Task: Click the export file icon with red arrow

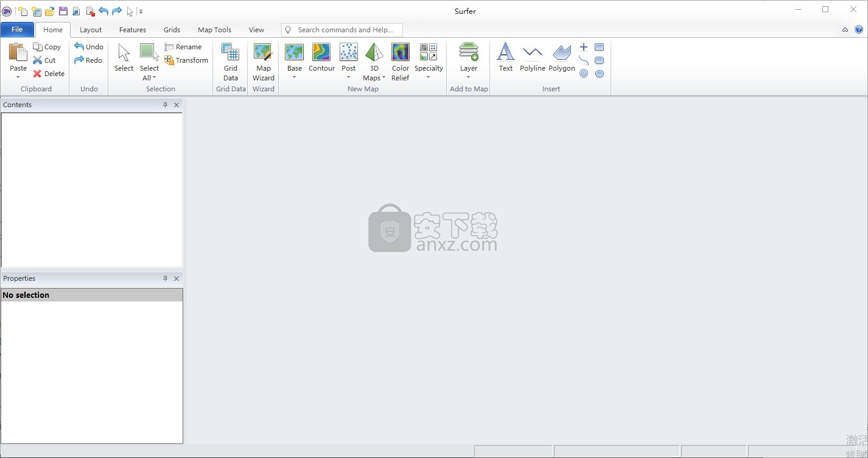Action: pyautogui.click(x=90, y=11)
